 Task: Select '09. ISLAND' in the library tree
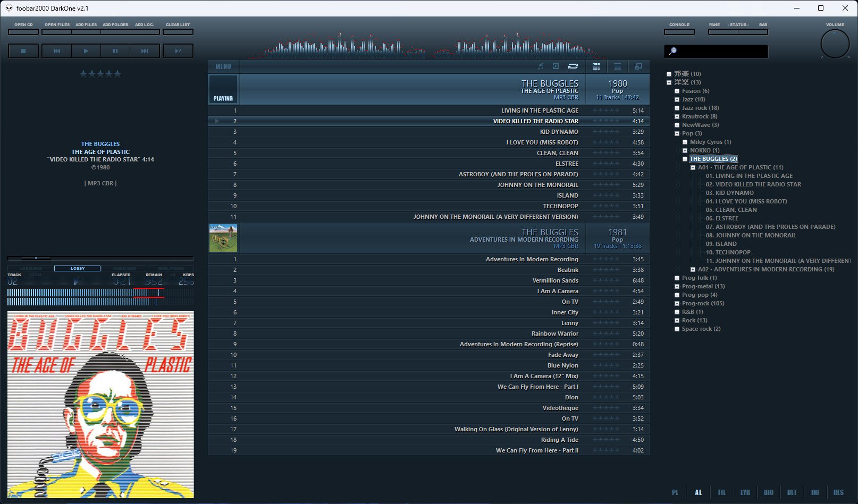tap(722, 244)
